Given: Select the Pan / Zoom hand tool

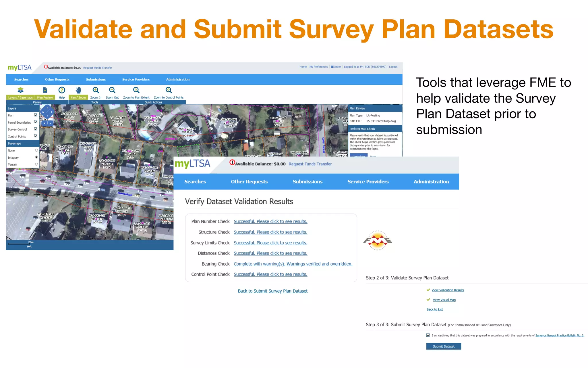Looking at the screenshot, I should point(78,90).
